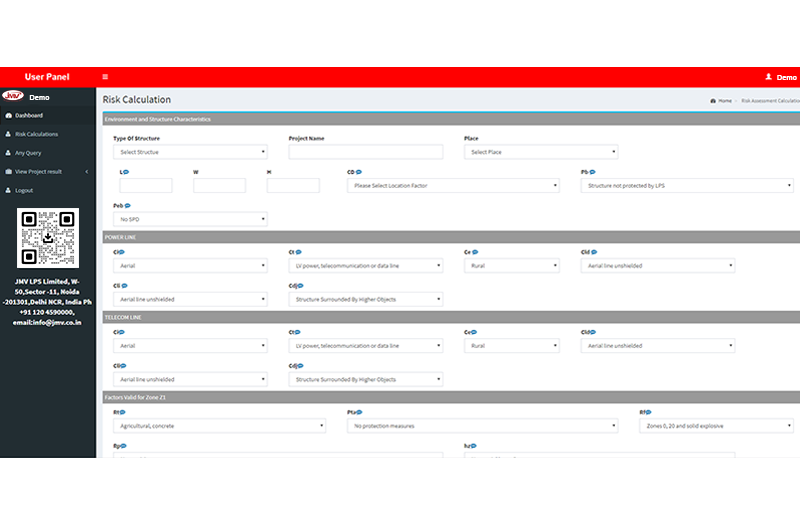Open Pta 'No protection measures' dropdown
Image resolution: width=800 pixels, height=524 pixels.
(483, 426)
